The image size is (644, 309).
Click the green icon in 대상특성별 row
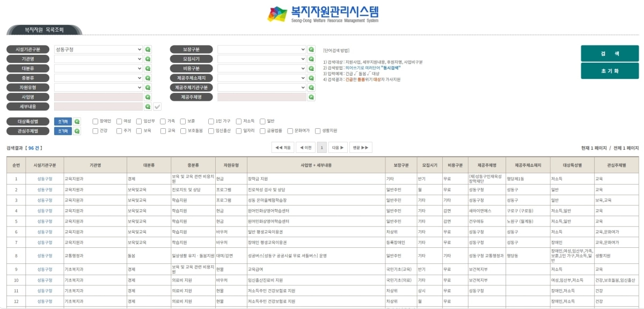77,121
